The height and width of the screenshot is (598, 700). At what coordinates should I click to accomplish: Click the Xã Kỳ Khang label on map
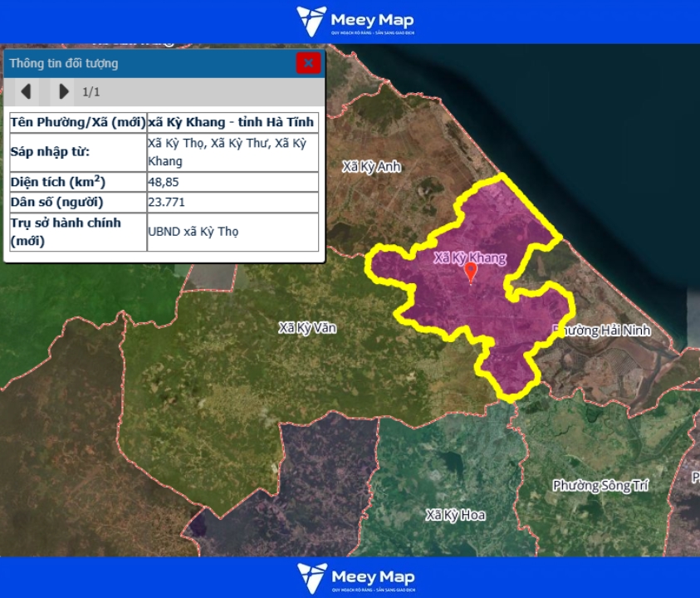469,257
